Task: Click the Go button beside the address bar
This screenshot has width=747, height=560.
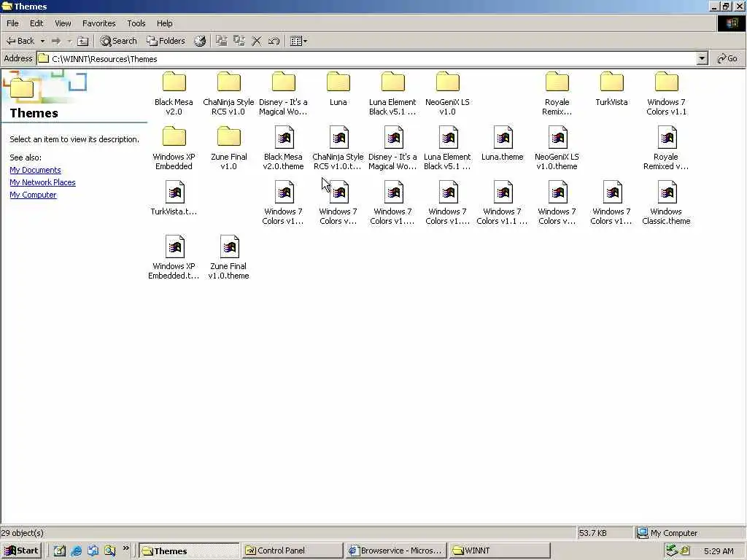Action: 727,58
